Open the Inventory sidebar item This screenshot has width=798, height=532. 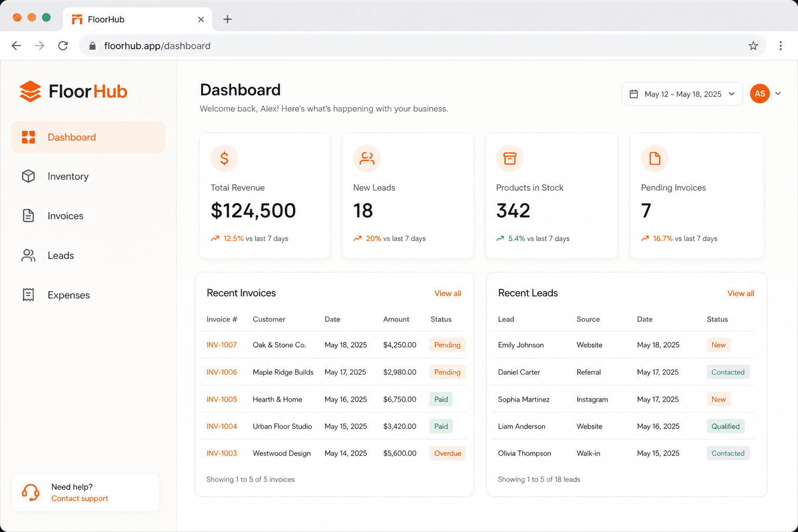click(x=88, y=176)
